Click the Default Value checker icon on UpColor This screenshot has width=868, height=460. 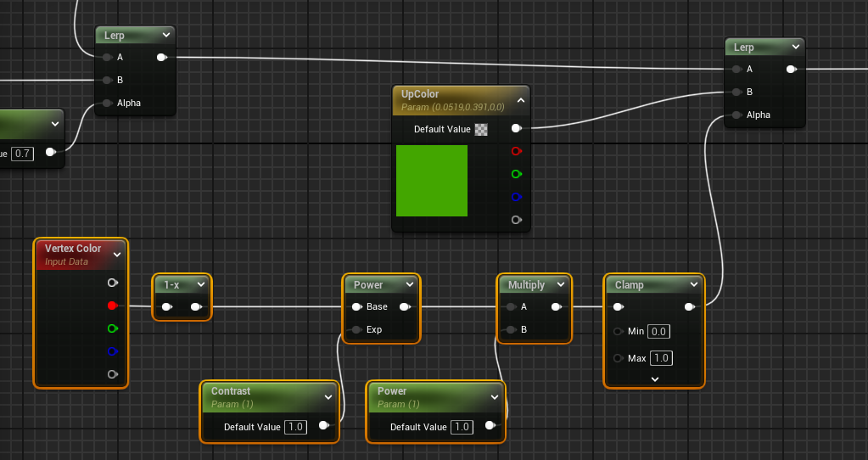(482, 130)
